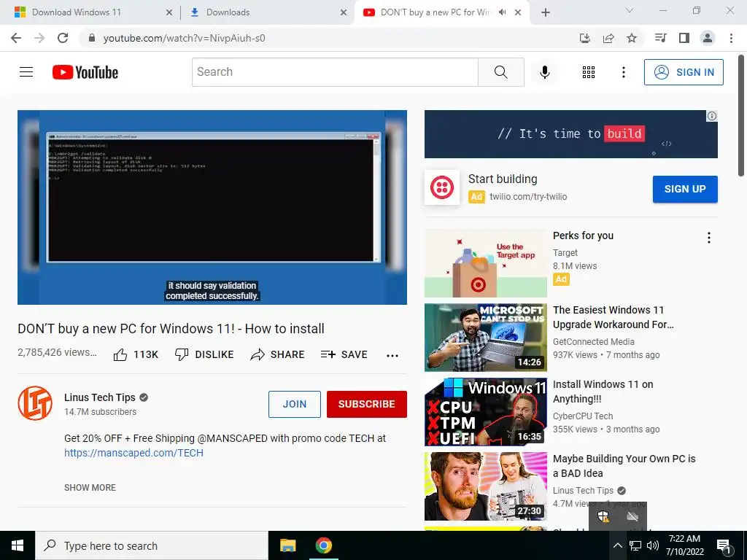Click the Windows taskbar search box
The height and width of the screenshot is (560, 747).
(152, 545)
